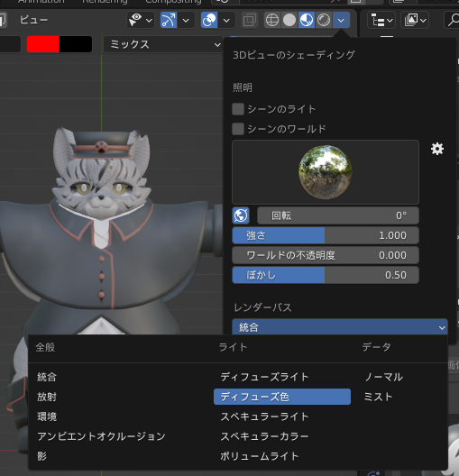Enable the シーンのワールド checkbox
Viewport: 459px width, 476px height.
[238, 129]
